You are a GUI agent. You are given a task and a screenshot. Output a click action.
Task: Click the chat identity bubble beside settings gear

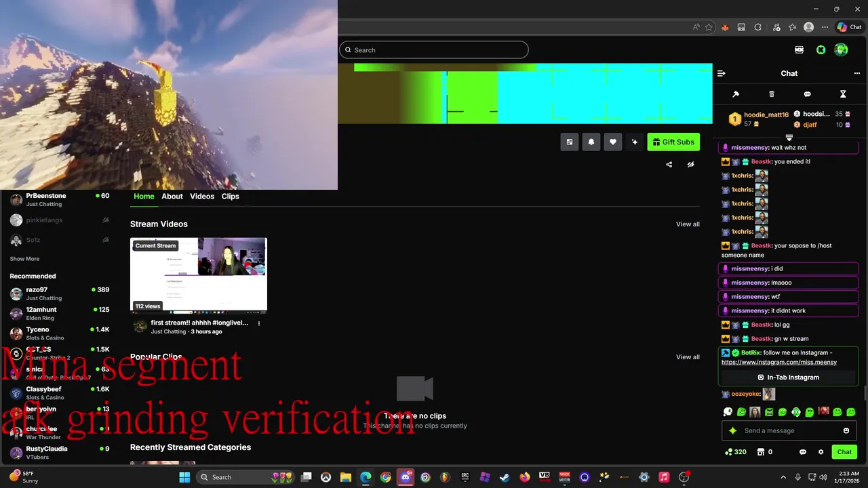tap(803, 452)
